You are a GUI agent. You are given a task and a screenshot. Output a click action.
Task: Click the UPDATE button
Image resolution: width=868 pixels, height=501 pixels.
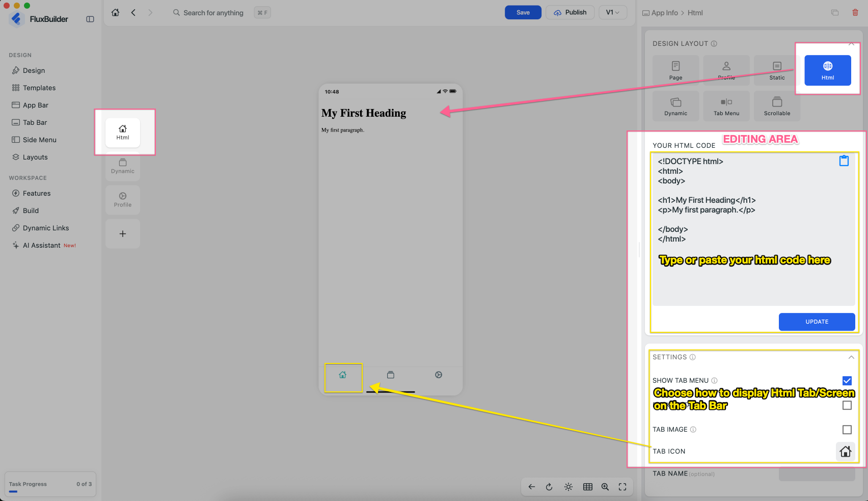(817, 322)
